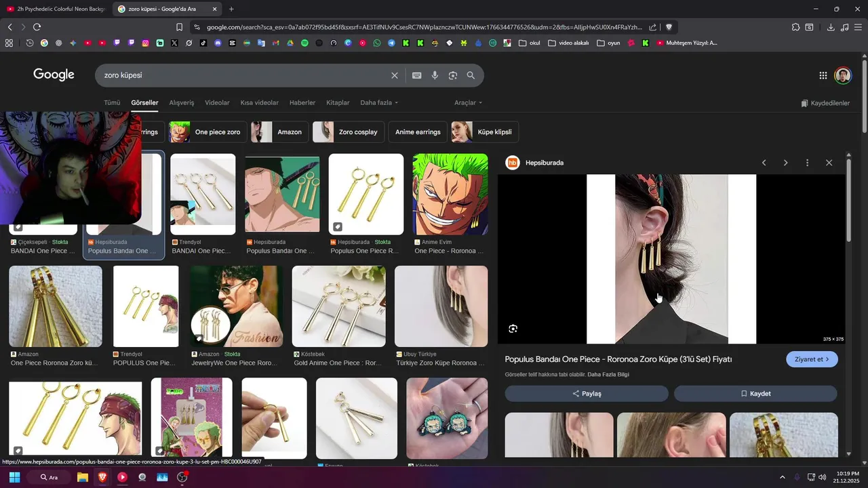Screen dimensions: 868x488
Task: Show hidden system tray icons chevron
Action: pyautogui.click(x=782, y=477)
